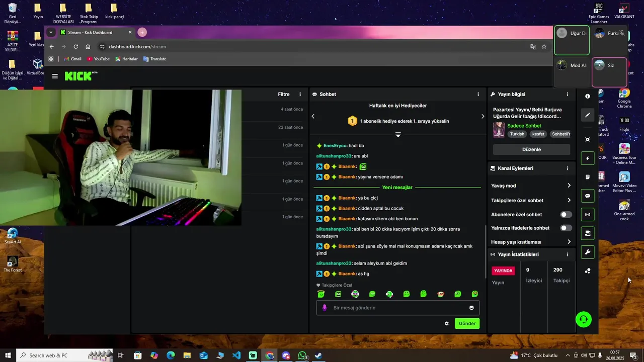Click the Turkish tag
The width and height of the screenshot is (644, 362).
tap(517, 134)
